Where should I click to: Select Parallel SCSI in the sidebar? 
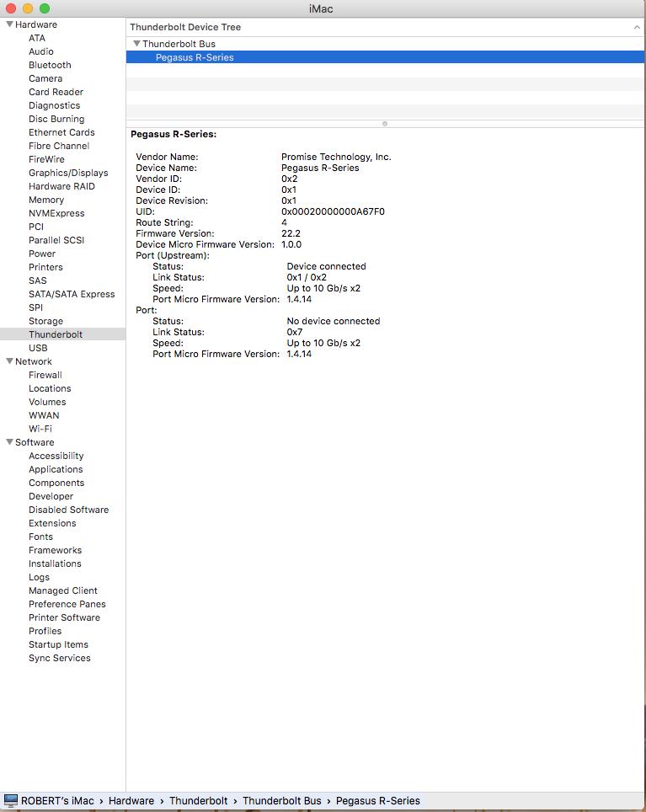56,240
